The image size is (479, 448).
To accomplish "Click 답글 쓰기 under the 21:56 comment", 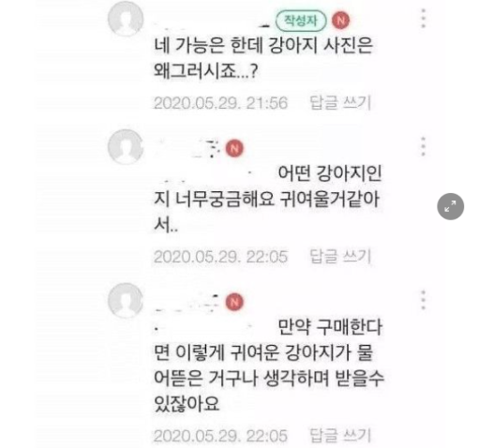I will [340, 103].
